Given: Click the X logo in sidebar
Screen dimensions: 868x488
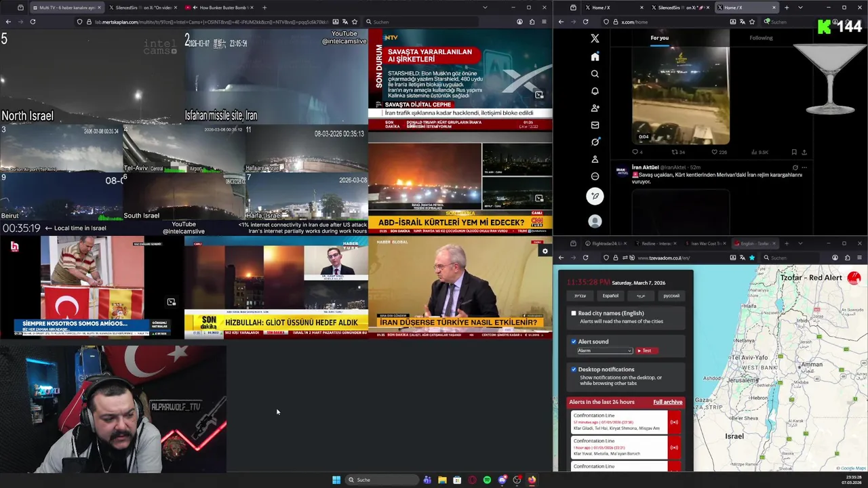Looking at the screenshot, I should pyautogui.click(x=595, y=39).
